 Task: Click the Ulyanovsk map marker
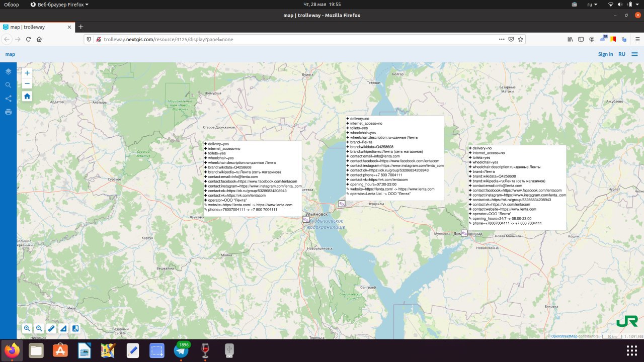(306, 219)
